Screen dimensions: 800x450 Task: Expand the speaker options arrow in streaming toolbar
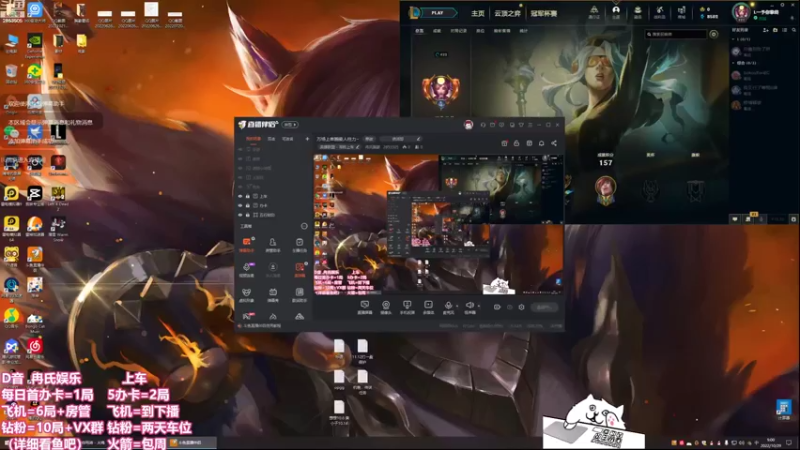pyautogui.click(x=479, y=306)
